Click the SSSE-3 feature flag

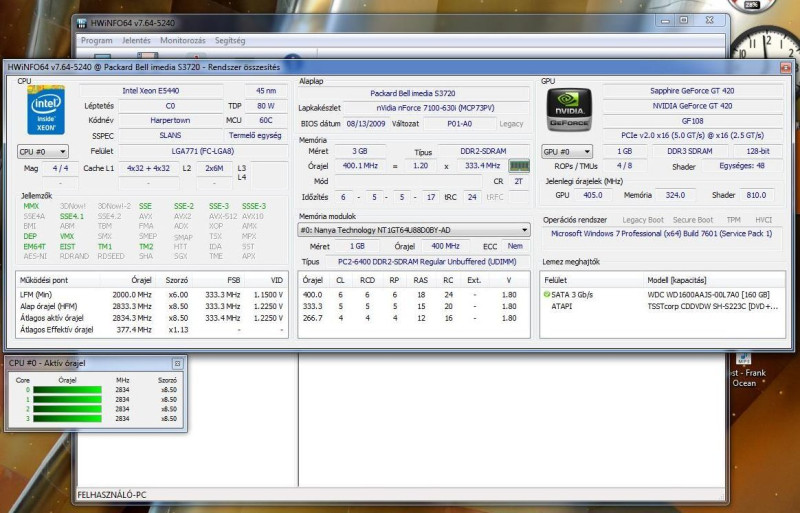(x=254, y=206)
